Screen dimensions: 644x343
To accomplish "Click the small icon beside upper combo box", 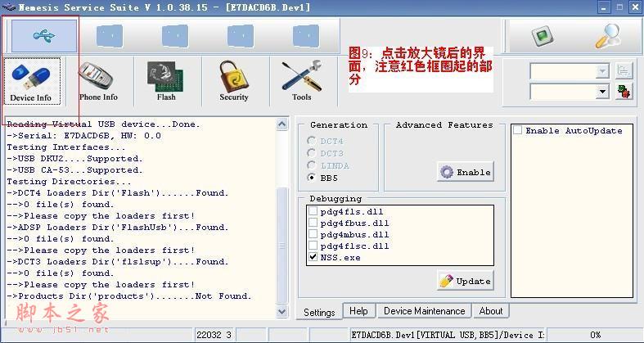I will click(x=624, y=71).
